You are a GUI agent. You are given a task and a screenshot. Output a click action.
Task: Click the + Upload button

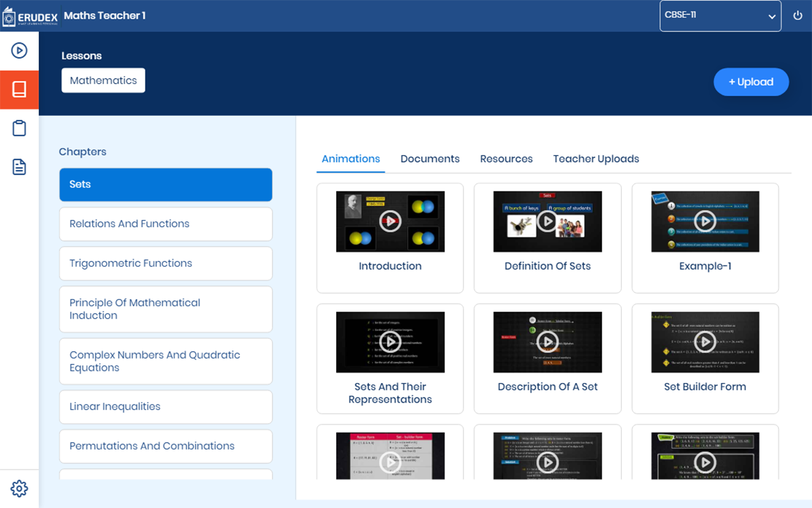(x=751, y=82)
